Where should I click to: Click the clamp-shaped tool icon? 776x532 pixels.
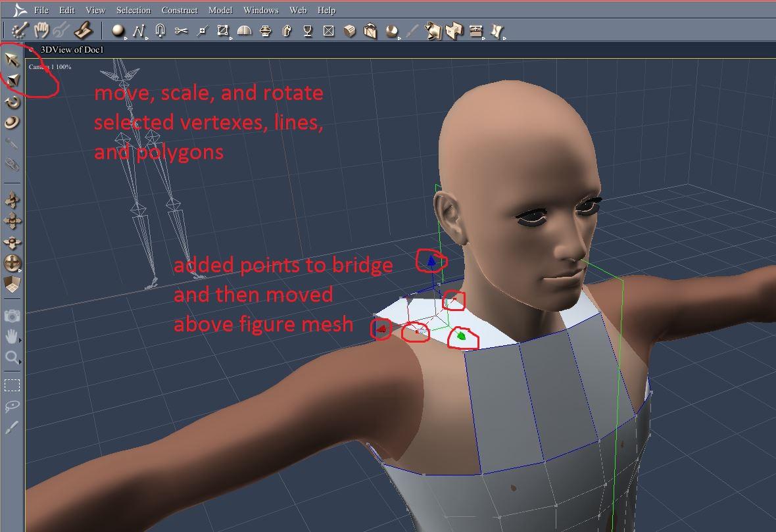pos(475,31)
